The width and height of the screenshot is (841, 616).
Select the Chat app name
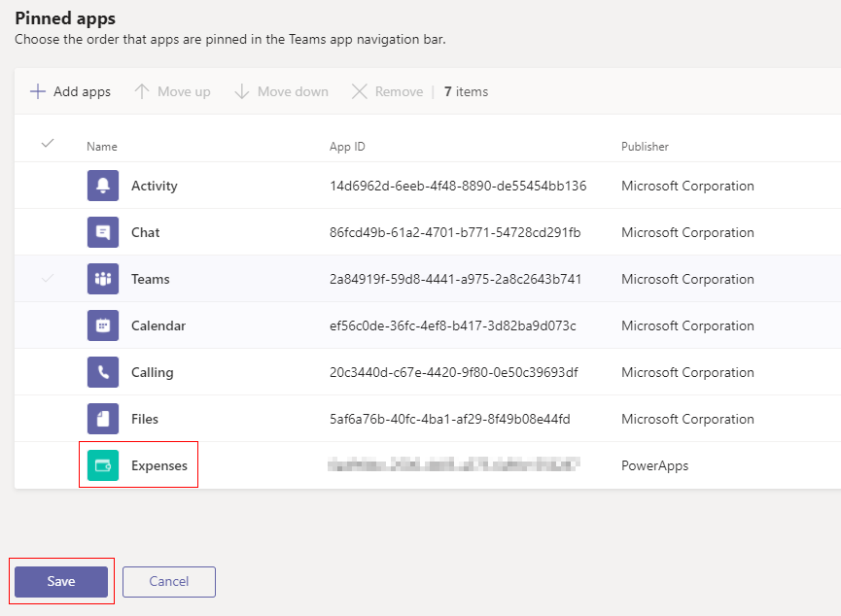click(x=145, y=232)
